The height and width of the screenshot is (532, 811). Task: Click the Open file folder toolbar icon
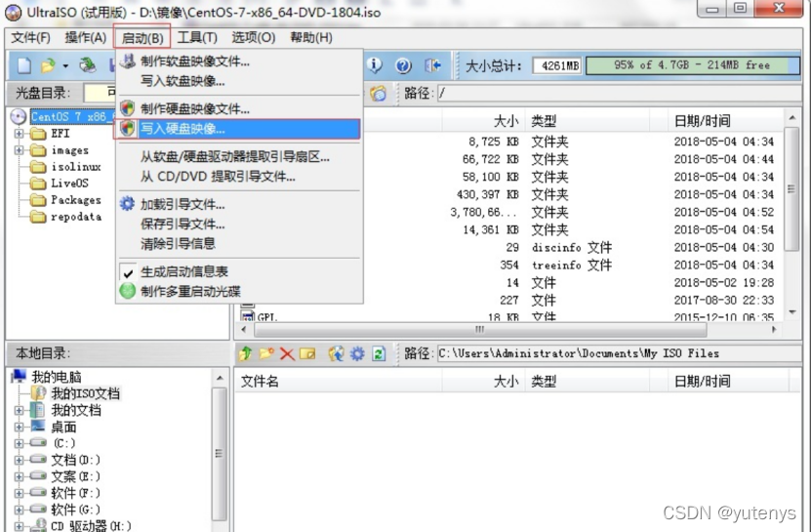(x=48, y=65)
